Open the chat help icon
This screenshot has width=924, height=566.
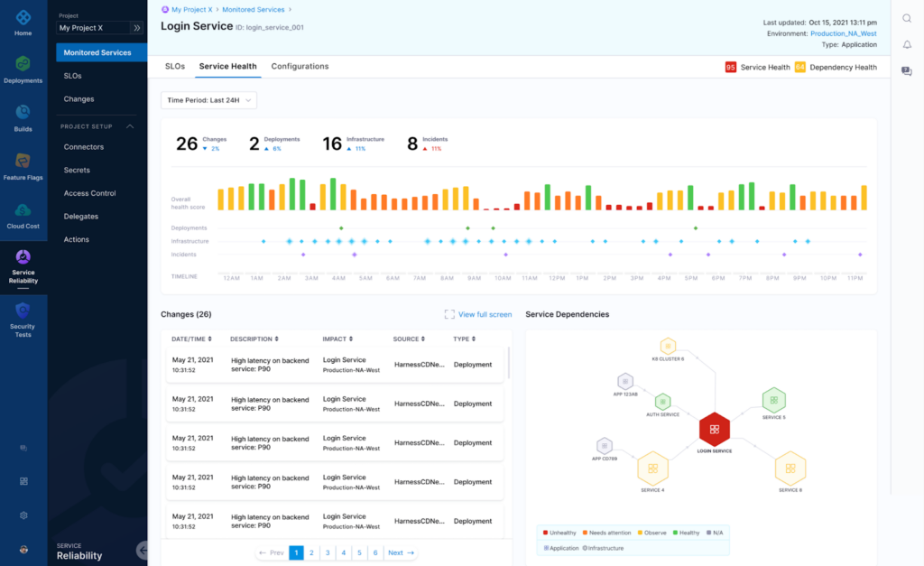[907, 71]
